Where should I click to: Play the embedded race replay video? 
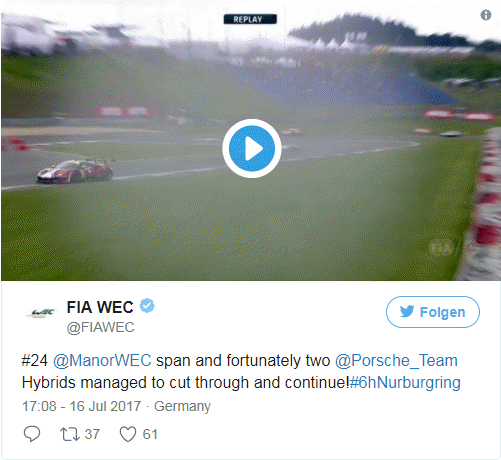(252, 148)
